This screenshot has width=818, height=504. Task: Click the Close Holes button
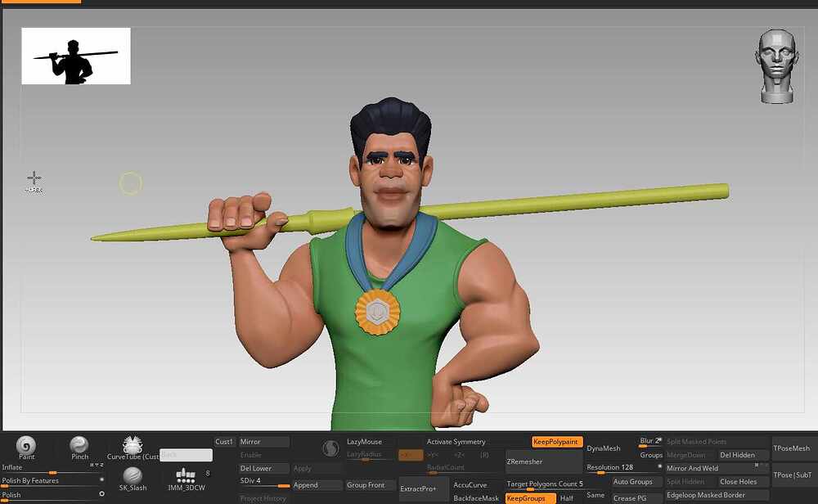(x=743, y=482)
